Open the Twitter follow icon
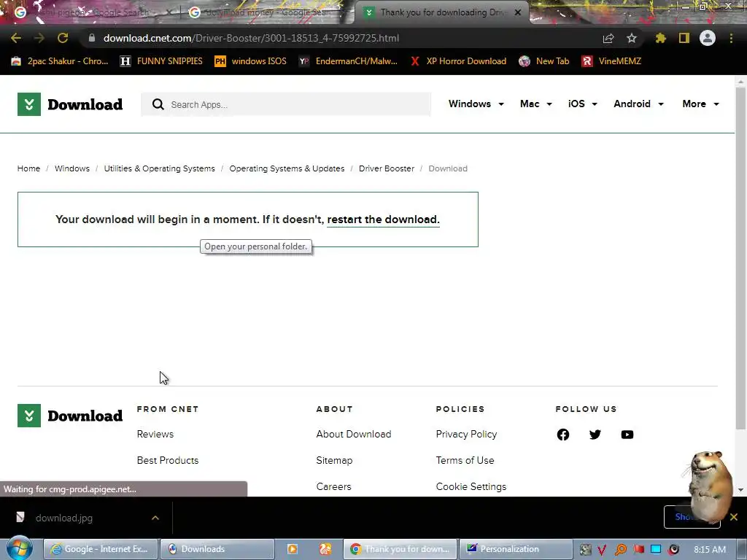 595,435
